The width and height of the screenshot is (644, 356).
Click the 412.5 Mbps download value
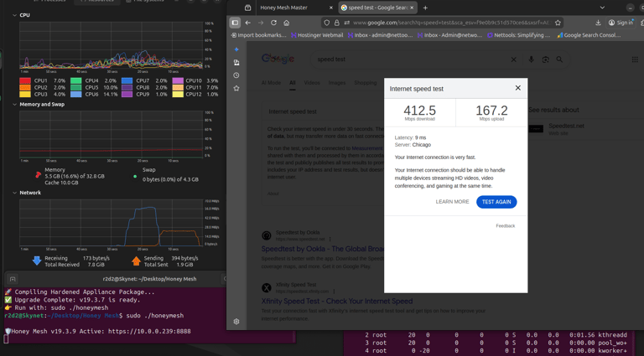coord(419,112)
